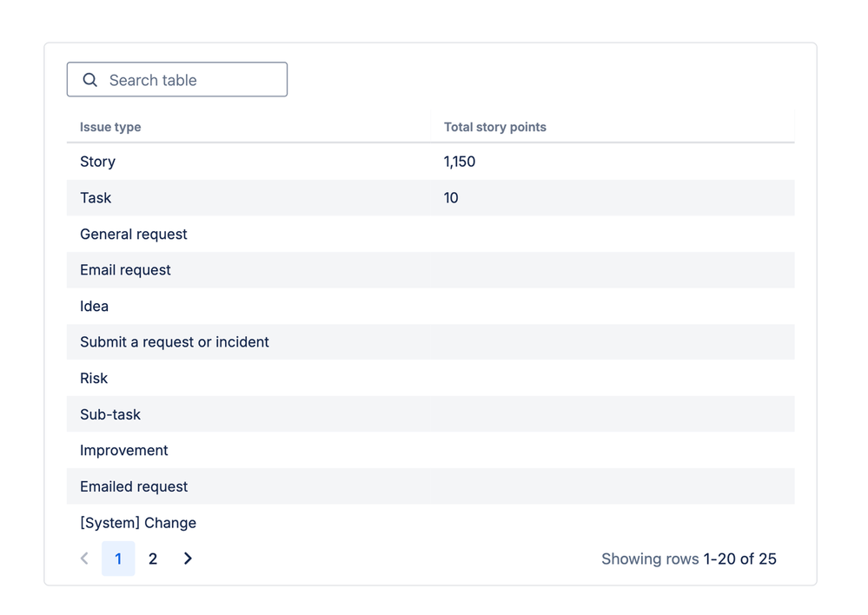Click the 1,150 story points value
The height and width of the screenshot is (615, 868).
460,162
